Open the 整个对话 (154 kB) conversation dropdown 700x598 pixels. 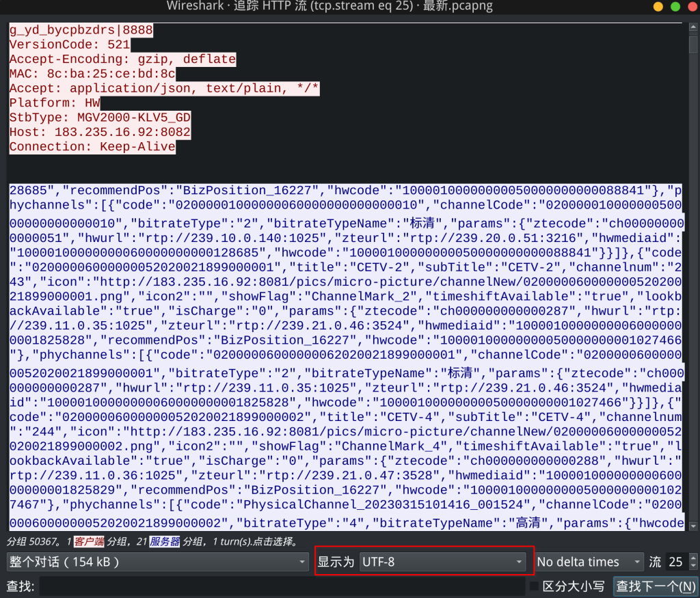[158, 561]
